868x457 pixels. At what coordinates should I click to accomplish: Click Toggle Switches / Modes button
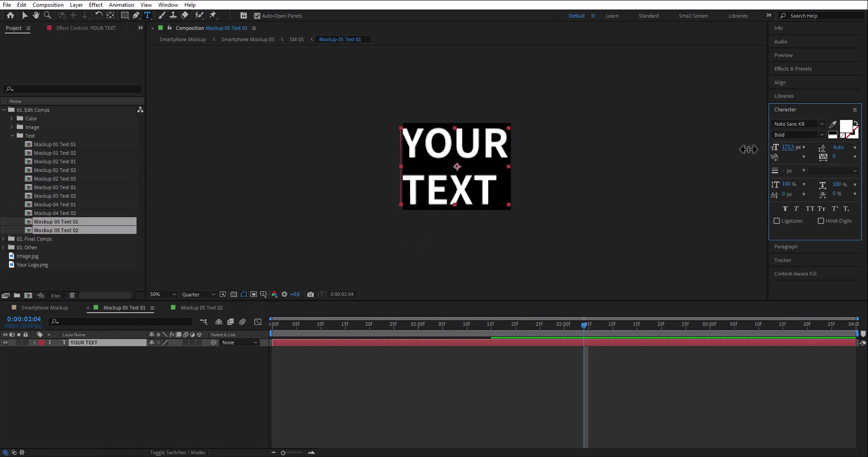click(x=178, y=452)
